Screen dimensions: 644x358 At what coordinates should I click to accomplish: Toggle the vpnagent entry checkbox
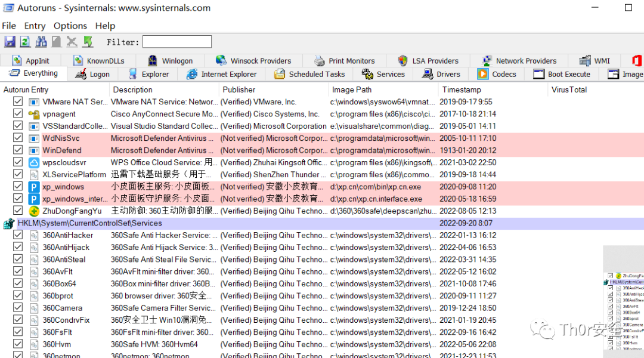pyautogui.click(x=18, y=113)
